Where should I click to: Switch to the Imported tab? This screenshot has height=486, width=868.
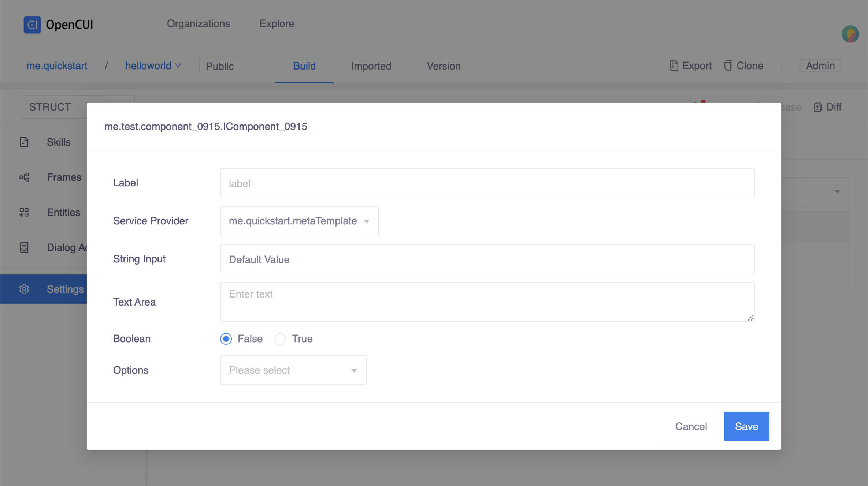tap(371, 66)
